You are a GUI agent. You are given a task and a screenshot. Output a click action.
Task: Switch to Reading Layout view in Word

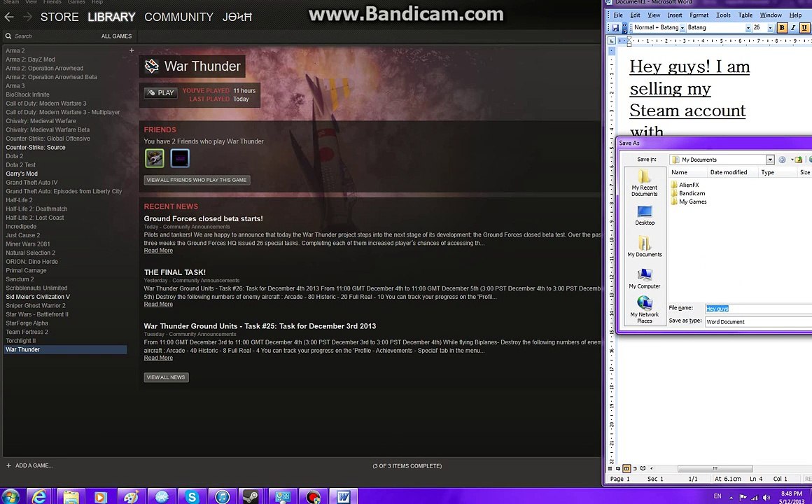point(643,468)
